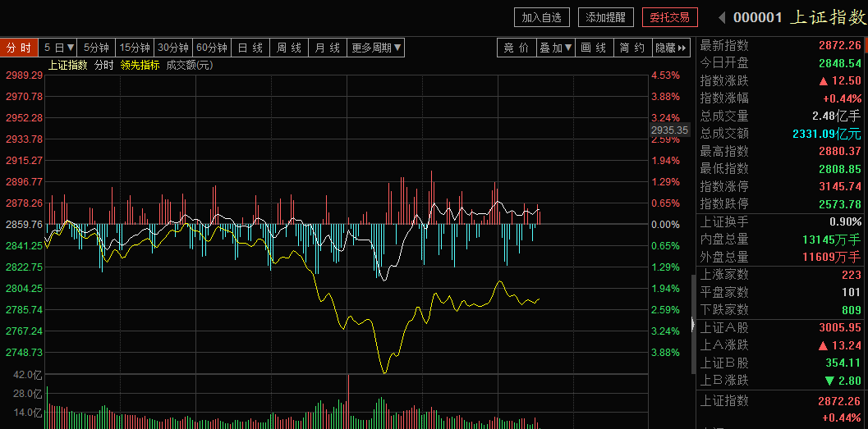The width and height of the screenshot is (868, 429).
Task: Click the 竞价 toolbar button
Action: coord(517,48)
